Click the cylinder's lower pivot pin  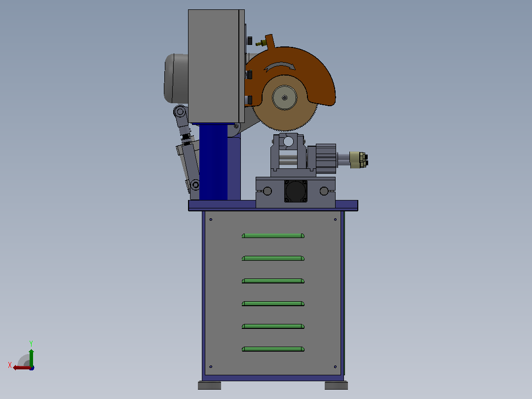tap(195, 185)
